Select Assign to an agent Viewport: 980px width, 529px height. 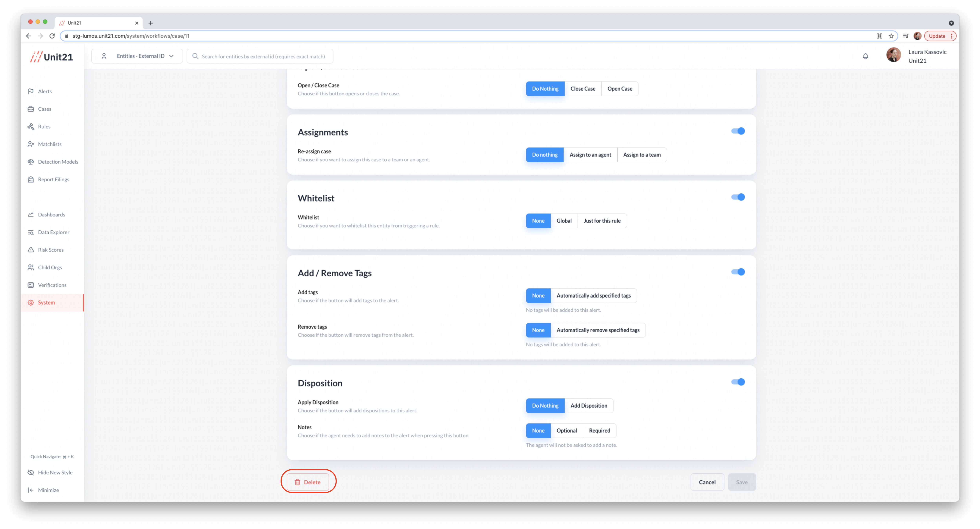pyautogui.click(x=590, y=155)
